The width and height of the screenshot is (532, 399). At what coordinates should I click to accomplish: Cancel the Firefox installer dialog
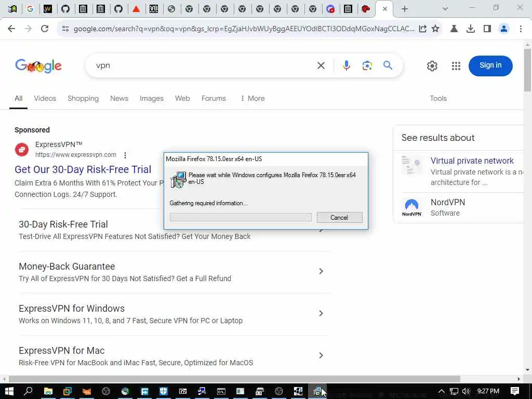(x=339, y=218)
